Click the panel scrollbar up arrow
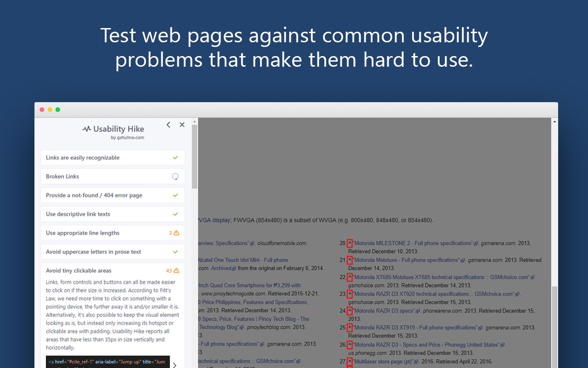The height and width of the screenshot is (368, 588). click(195, 121)
